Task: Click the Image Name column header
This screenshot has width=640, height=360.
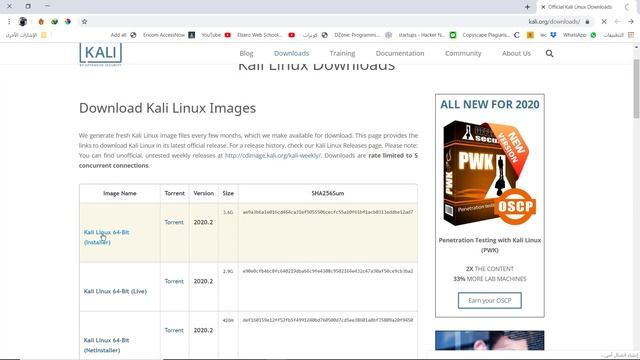Action: click(120, 193)
